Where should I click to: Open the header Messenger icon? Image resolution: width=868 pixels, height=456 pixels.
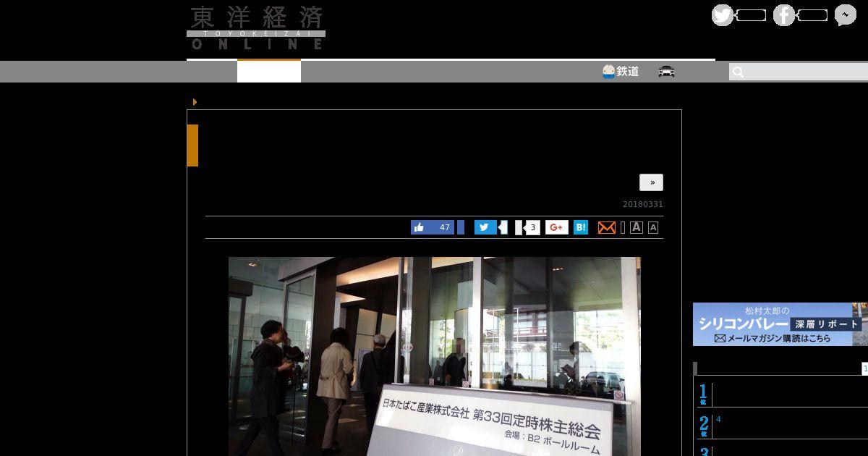pos(846,15)
